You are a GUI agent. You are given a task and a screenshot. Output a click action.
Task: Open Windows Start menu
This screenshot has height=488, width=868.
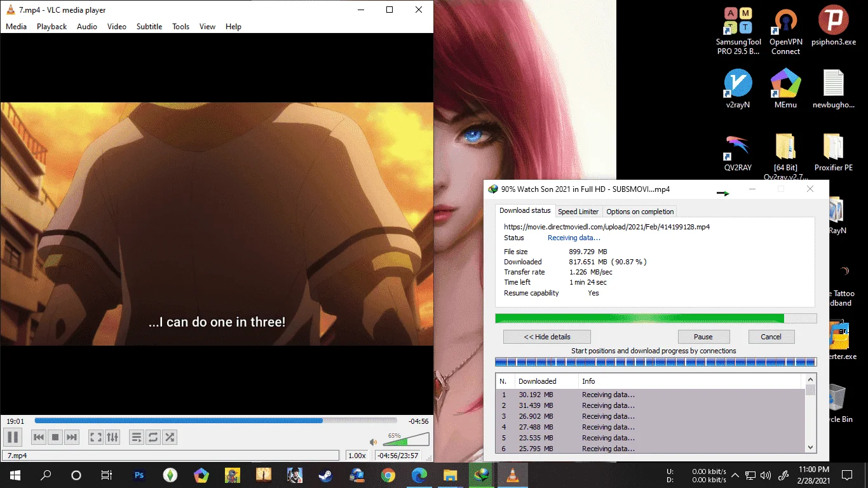pyautogui.click(x=15, y=475)
